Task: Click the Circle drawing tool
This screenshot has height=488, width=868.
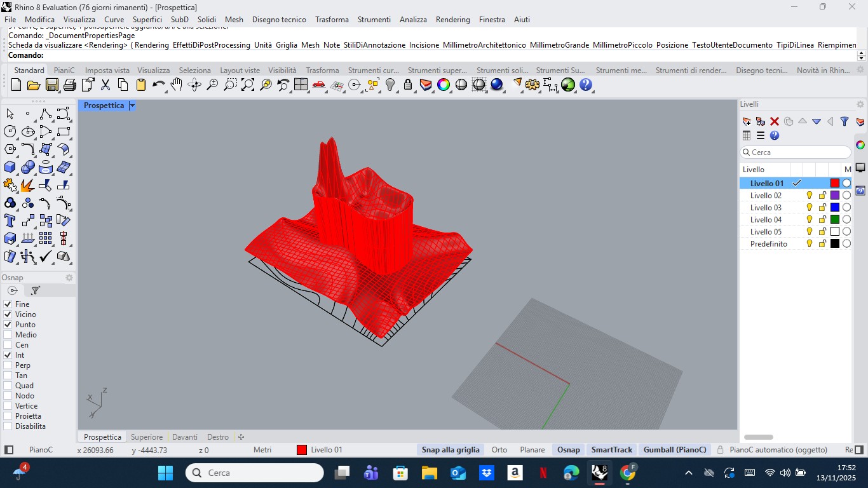Action: (x=10, y=132)
